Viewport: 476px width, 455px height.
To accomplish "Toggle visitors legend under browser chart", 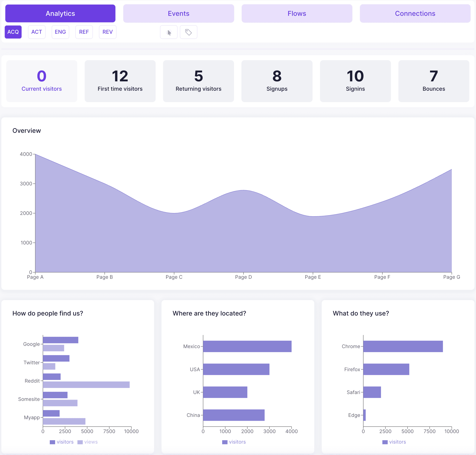I will tap(394, 442).
